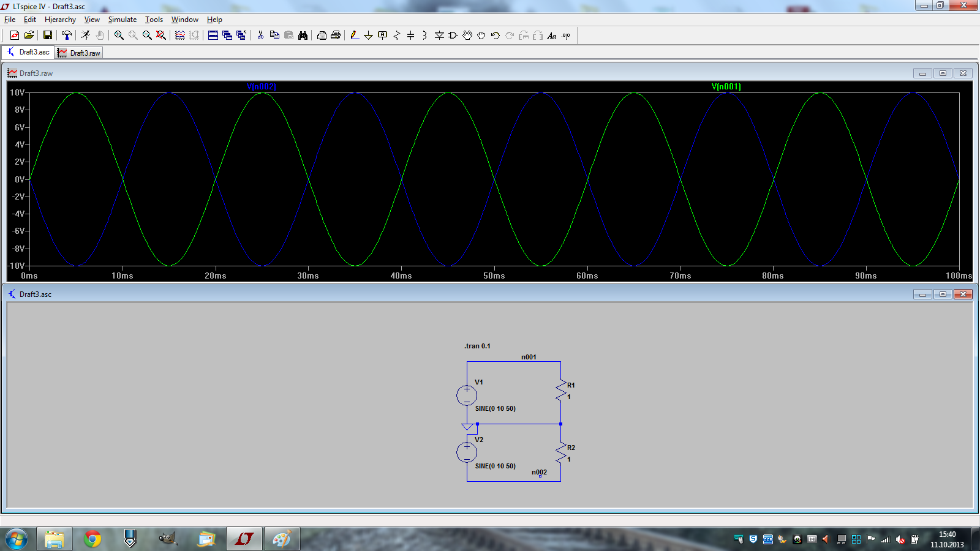Viewport: 980px width, 551px height.
Task: Open the Hierarchy menu
Action: [x=60, y=20]
